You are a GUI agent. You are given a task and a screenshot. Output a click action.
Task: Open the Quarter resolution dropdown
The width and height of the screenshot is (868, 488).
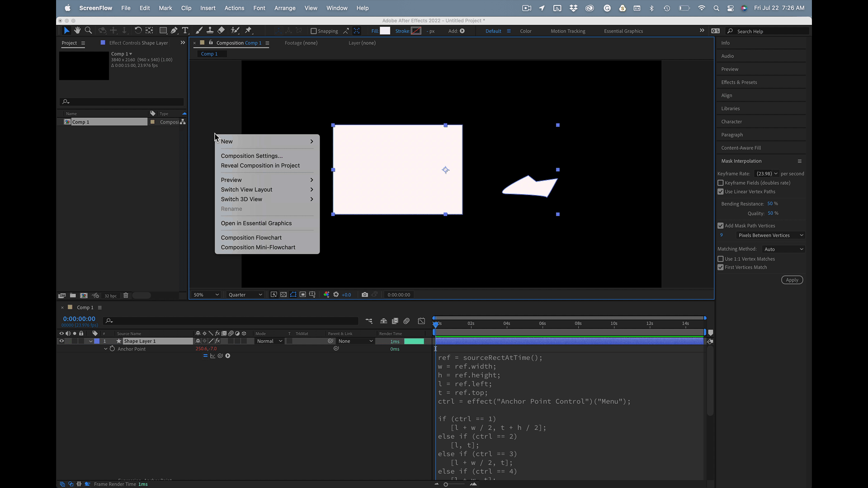(x=245, y=295)
